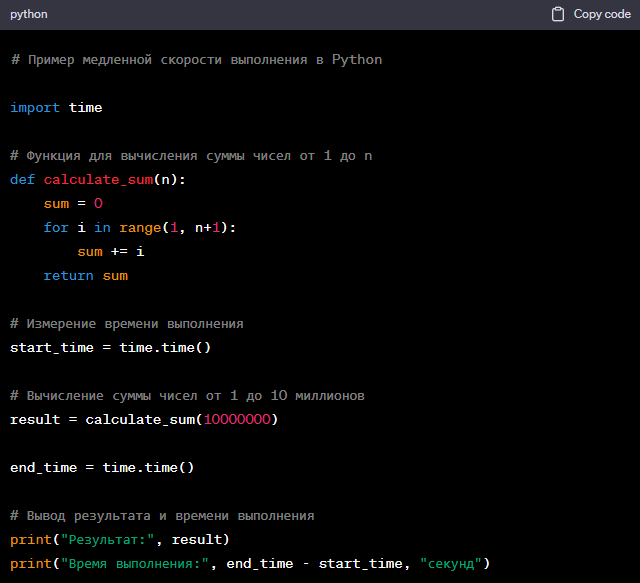This screenshot has height=583, width=640.
Task: Click the line "return sum"
Action: tap(86, 276)
